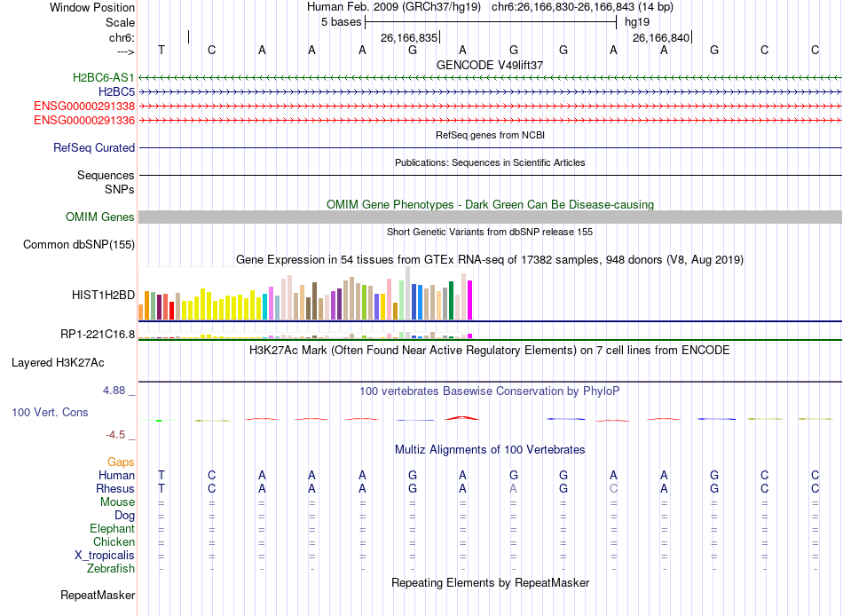This screenshot has width=843, height=616.
Task: Click the Scale ruler label on left
Action: pos(120,22)
